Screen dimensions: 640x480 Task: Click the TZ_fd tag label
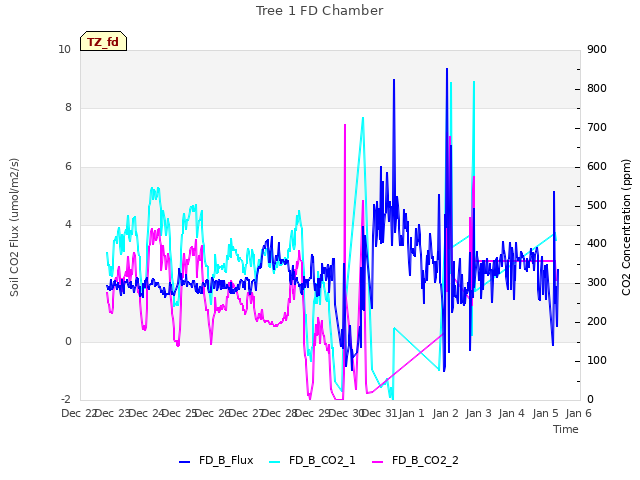coord(103,42)
